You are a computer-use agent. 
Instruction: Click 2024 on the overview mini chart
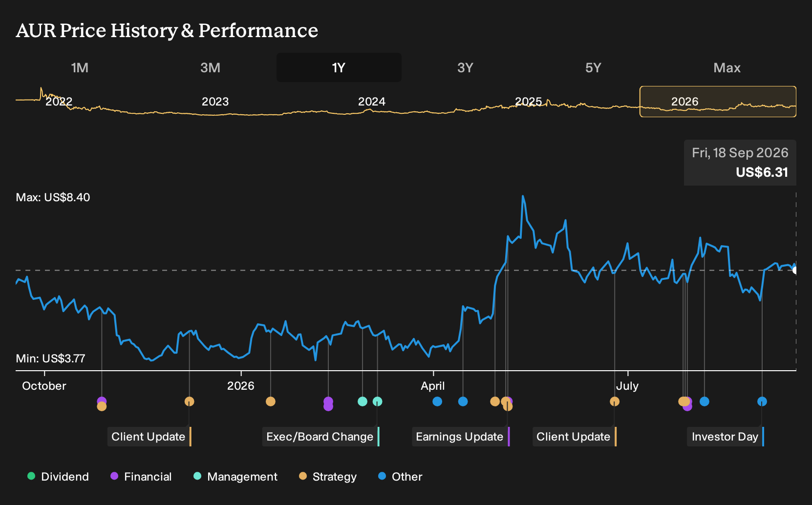[x=372, y=102]
